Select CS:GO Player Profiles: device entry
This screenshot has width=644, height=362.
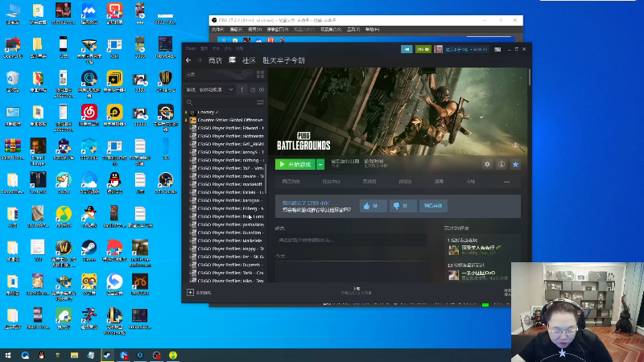point(230,176)
